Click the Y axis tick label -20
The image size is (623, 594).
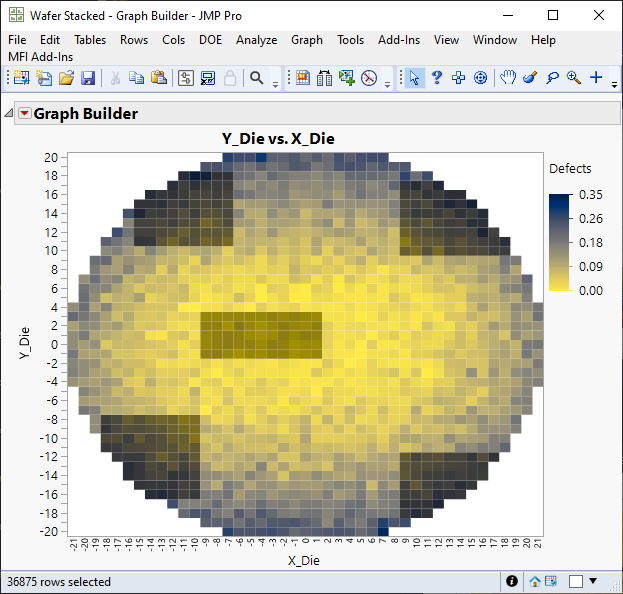click(48, 531)
